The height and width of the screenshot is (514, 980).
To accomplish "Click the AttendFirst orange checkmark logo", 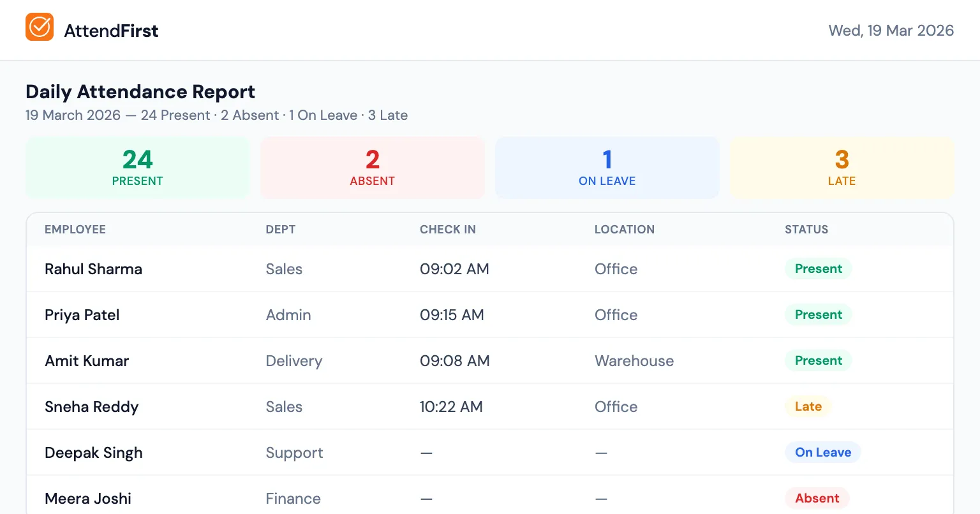I will tap(40, 27).
